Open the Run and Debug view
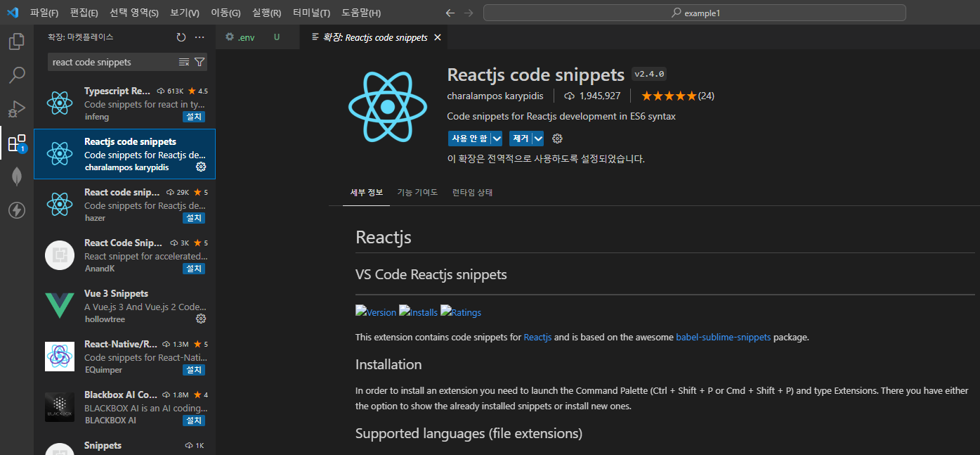 17,108
